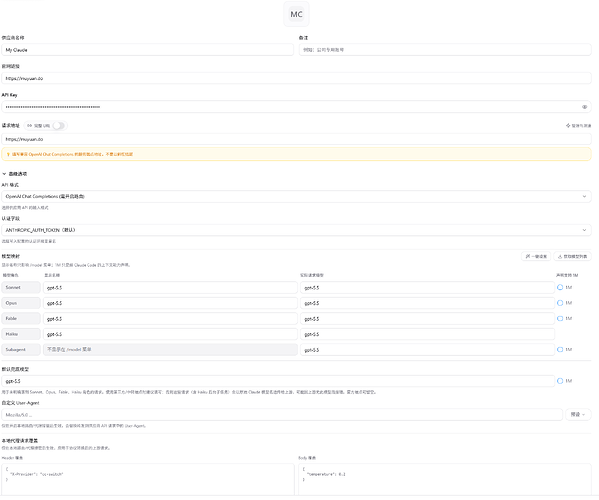Viewport: 599px width, 500px height.
Task: Check the 1M box for default fallback model
Action: 560,381
